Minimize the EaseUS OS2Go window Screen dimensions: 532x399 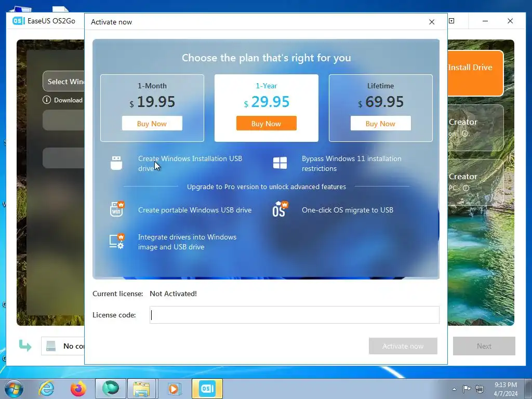(485, 21)
